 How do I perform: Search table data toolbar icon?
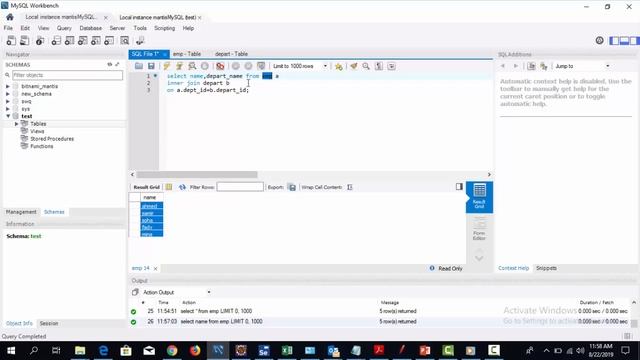click(124, 40)
